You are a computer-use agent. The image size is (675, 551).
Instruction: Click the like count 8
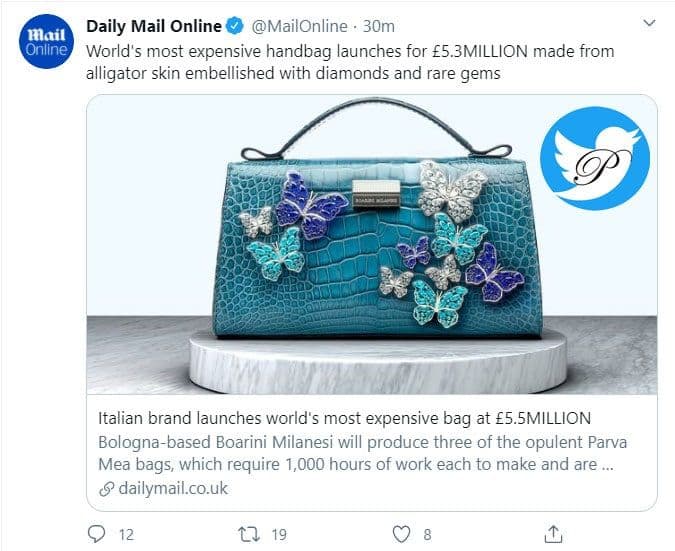[427, 534]
